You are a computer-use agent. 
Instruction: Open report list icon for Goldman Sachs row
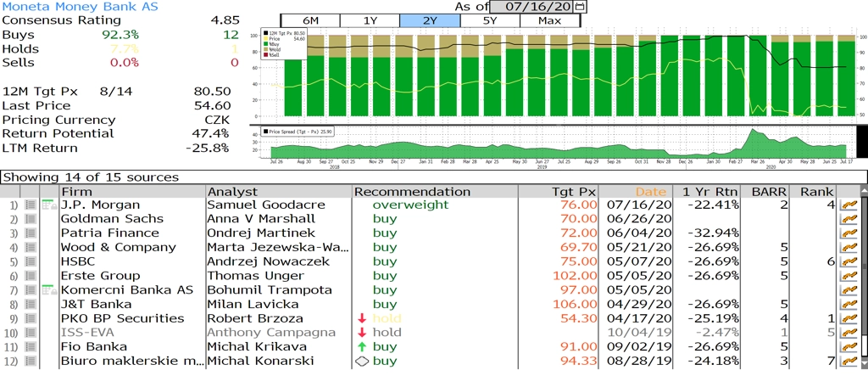(31, 219)
